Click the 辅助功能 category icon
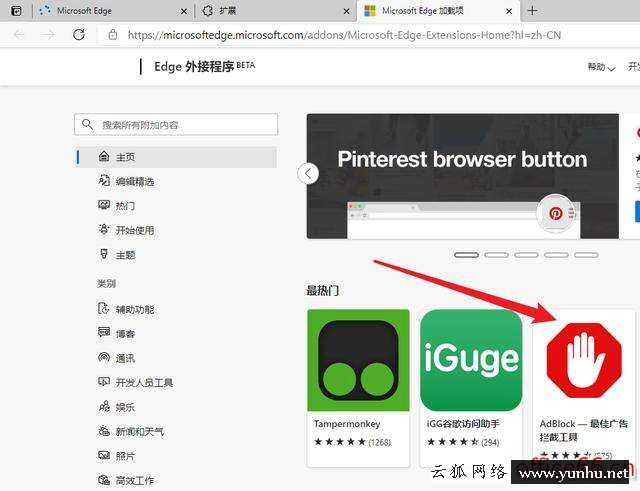 [104, 309]
